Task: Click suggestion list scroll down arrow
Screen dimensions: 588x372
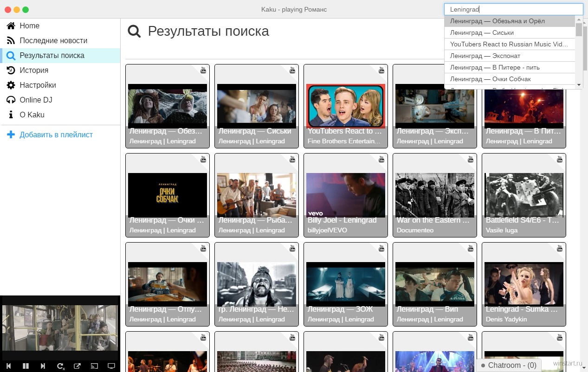Action: (579, 85)
